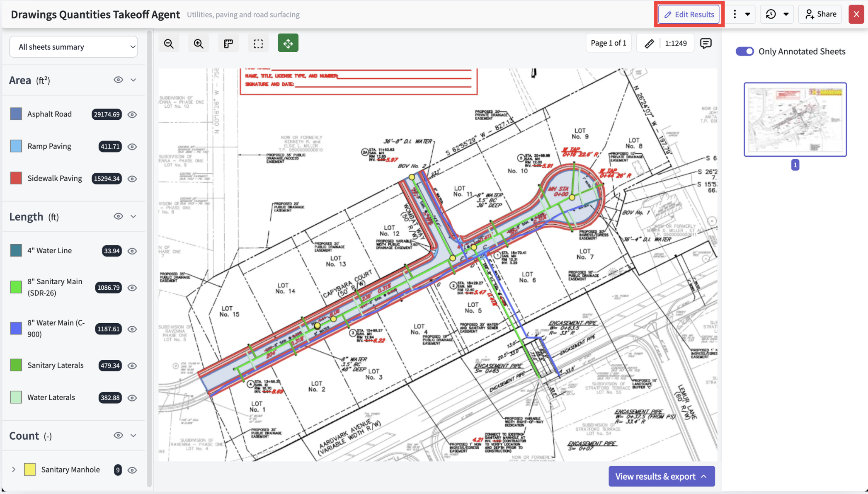Click the 1086.79 length value
This screenshot has width=868, height=494.
[x=108, y=288]
